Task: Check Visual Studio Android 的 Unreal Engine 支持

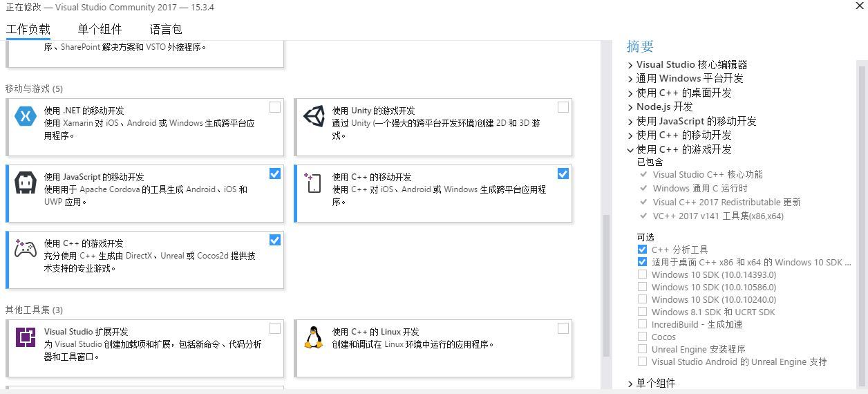Action: tap(643, 362)
